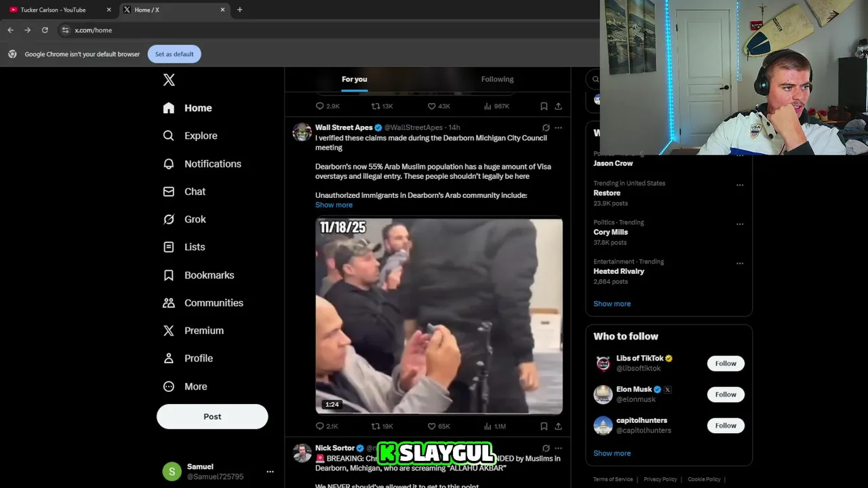Open Premium from the sidebar
868x488 pixels.
point(193,331)
